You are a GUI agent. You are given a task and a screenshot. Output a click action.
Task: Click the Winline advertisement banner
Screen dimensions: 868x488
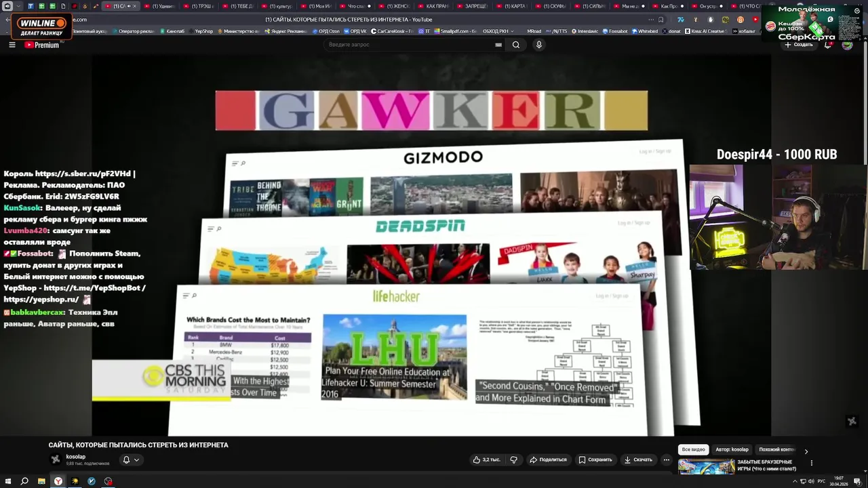click(x=42, y=27)
